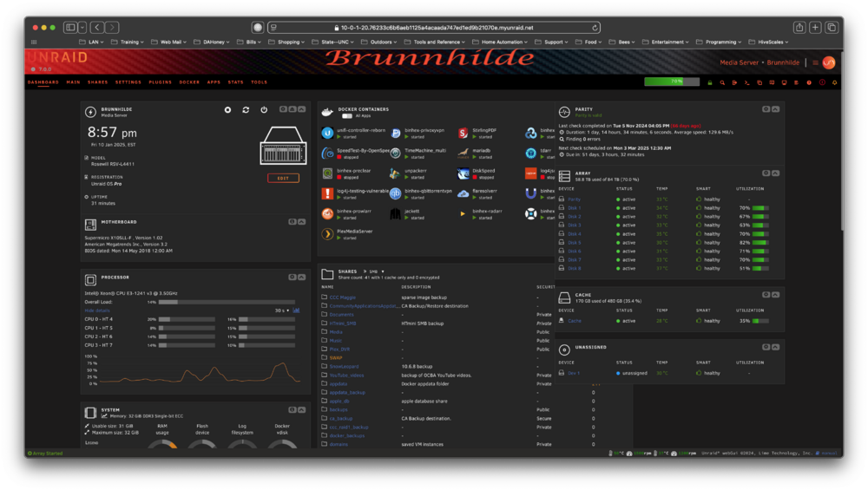Open the Settings tab
This screenshot has height=490, width=868.
coord(128,82)
